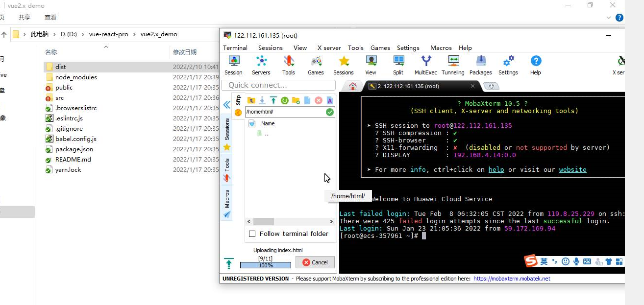The image size is (644, 305).
Task: Click the SFTP upload files icon
Action: (x=273, y=100)
